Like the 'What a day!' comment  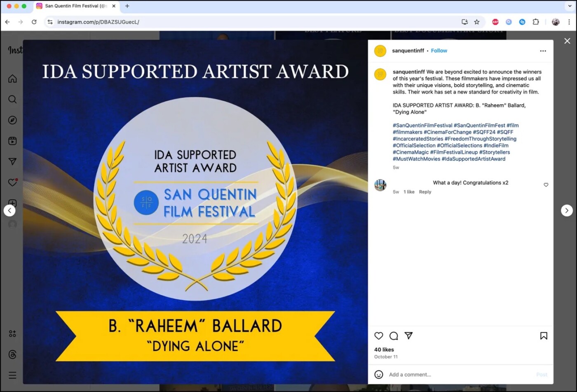pos(546,185)
